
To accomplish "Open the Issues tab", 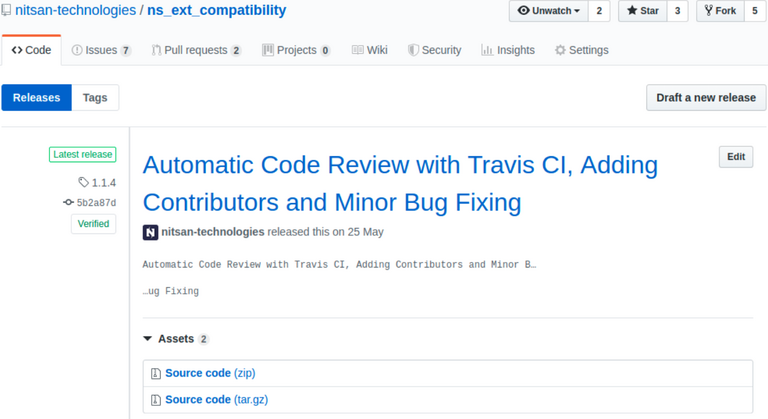I will [101, 50].
